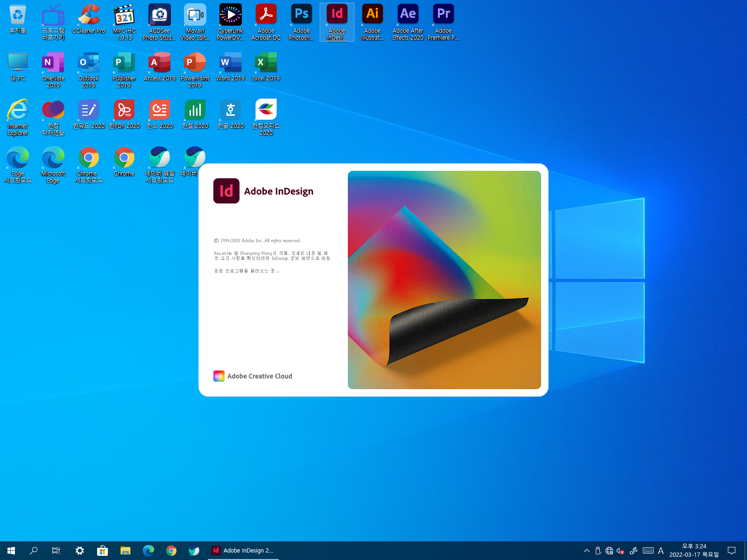The width and height of the screenshot is (747, 560).
Task: Select the 한컴 타자연습 icon
Action: point(53,118)
